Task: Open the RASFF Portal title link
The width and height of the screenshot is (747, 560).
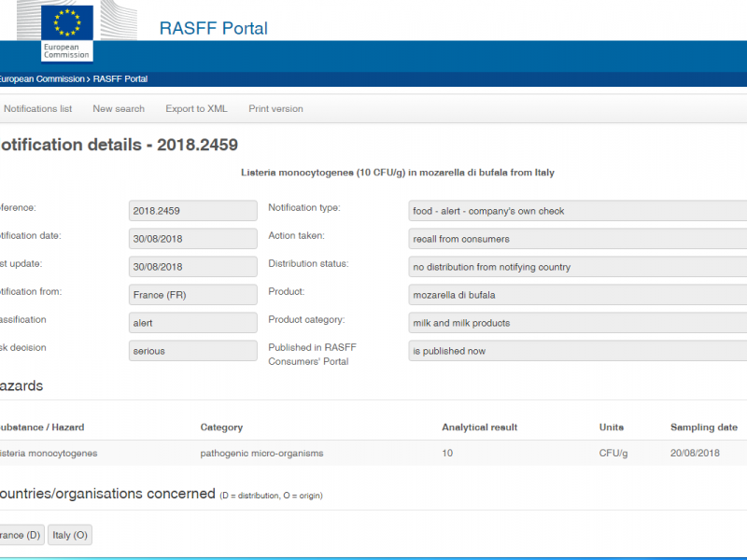Action: pos(214,28)
